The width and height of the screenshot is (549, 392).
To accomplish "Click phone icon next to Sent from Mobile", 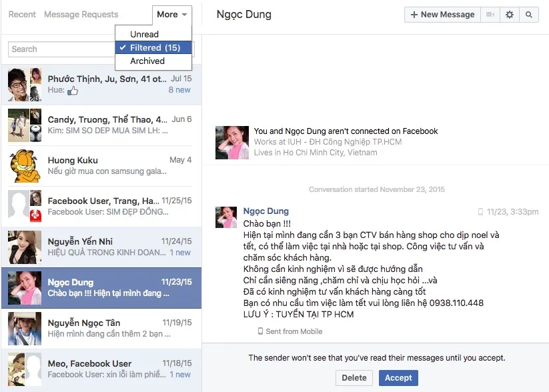I will coord(260,331).
